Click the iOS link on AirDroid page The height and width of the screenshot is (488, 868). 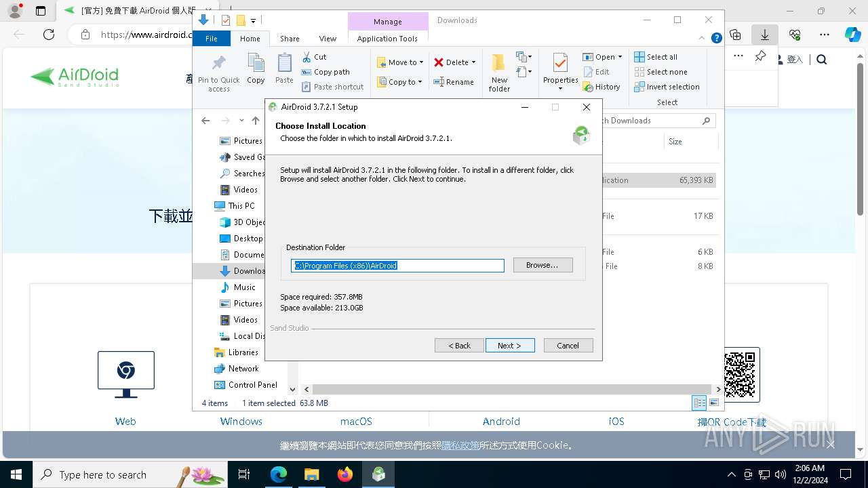pos(616,422)
